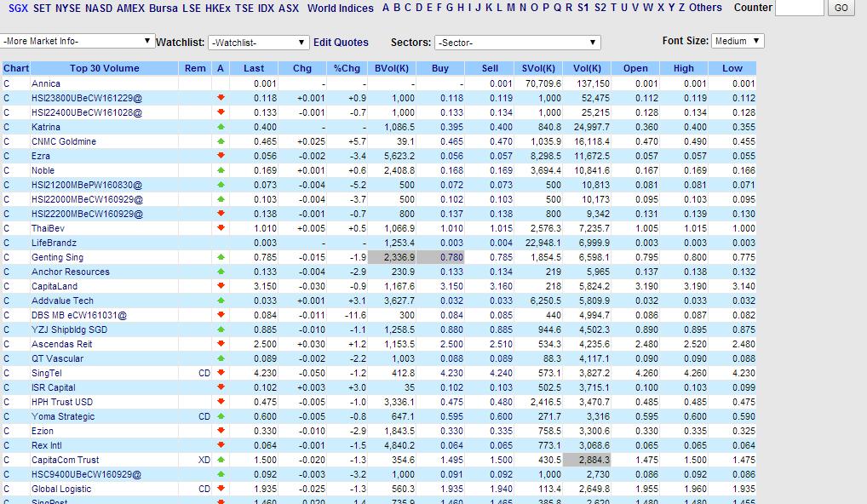Open the More Market Info dropdown

78,42
